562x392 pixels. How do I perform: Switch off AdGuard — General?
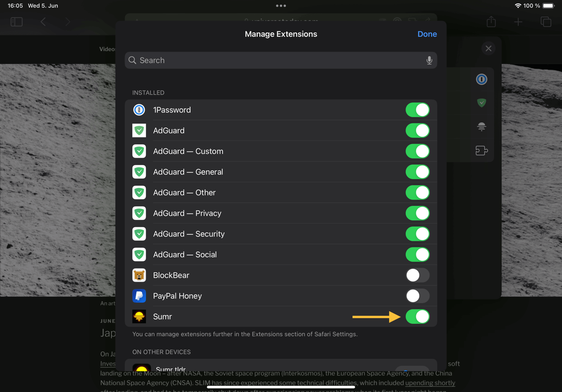click(x=417, y=172)
